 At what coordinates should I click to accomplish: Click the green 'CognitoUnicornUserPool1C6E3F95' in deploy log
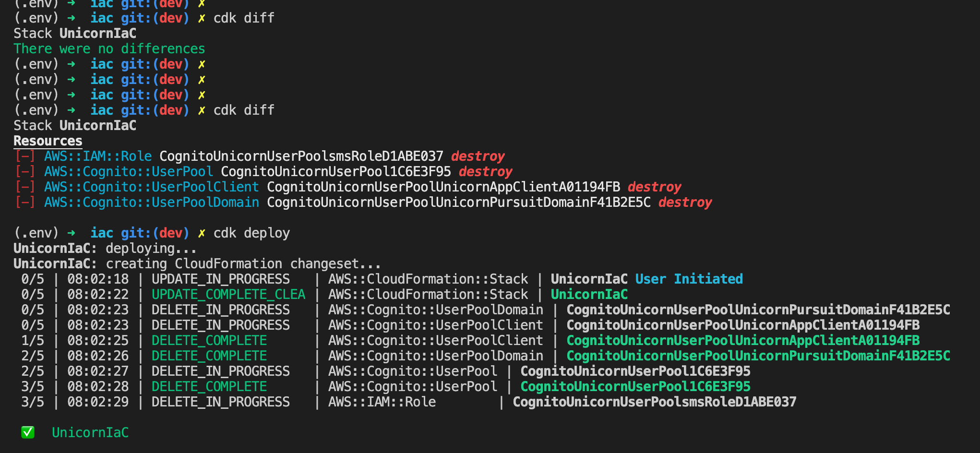click(635, 387)
